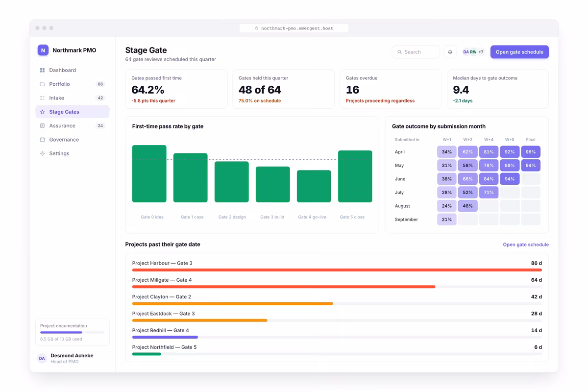
Task: Click the July W+4 71% cell
Action: [x=489, y=193]
